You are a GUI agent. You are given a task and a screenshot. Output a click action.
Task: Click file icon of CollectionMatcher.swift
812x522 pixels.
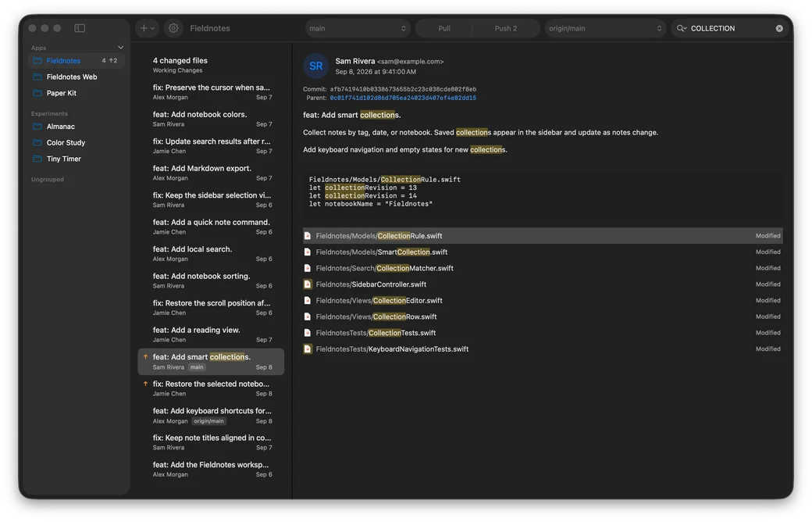[x=308, y=268]
